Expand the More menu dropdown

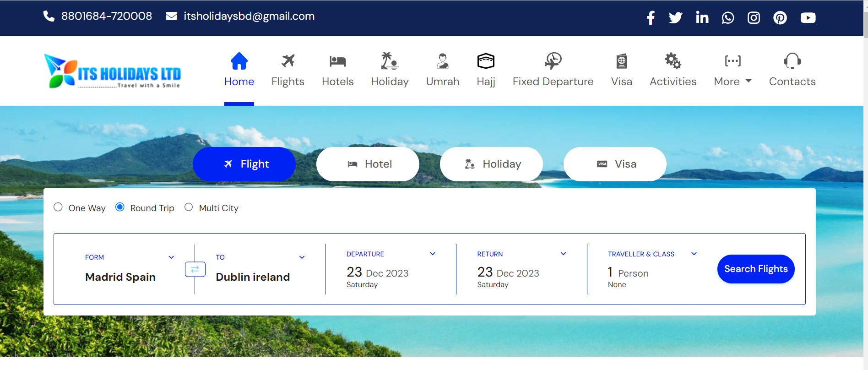point(732,82)
